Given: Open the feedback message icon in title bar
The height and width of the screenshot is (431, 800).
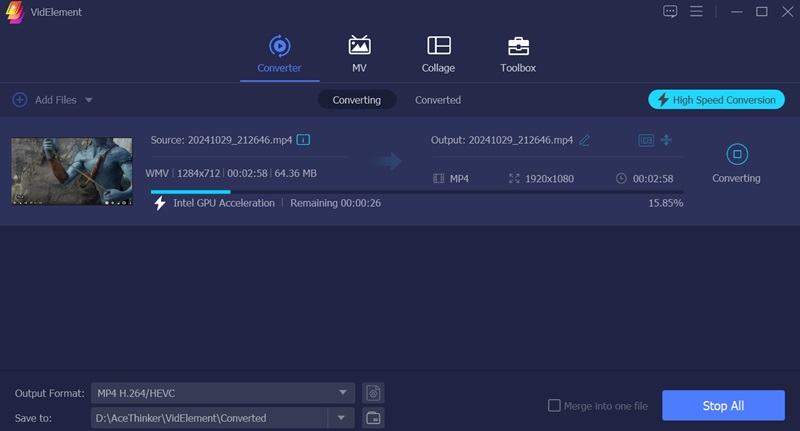Looking at the screenshot, I should 670,11.
